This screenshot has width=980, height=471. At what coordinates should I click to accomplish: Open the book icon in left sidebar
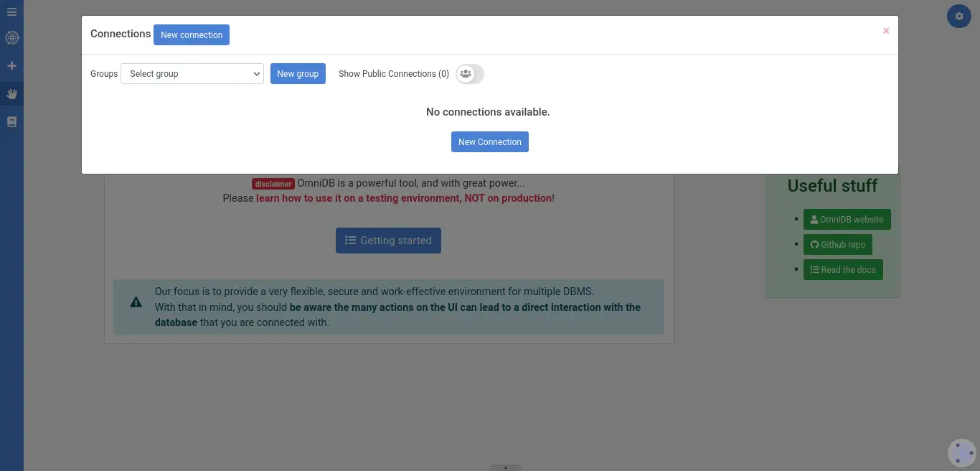coord(11,122)
